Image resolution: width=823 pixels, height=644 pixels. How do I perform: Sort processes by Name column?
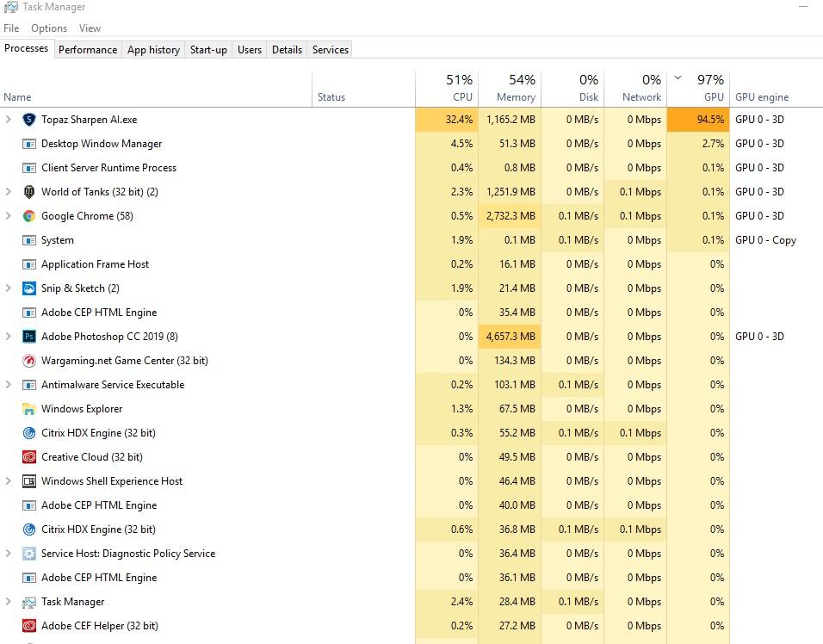coord(156,90)
